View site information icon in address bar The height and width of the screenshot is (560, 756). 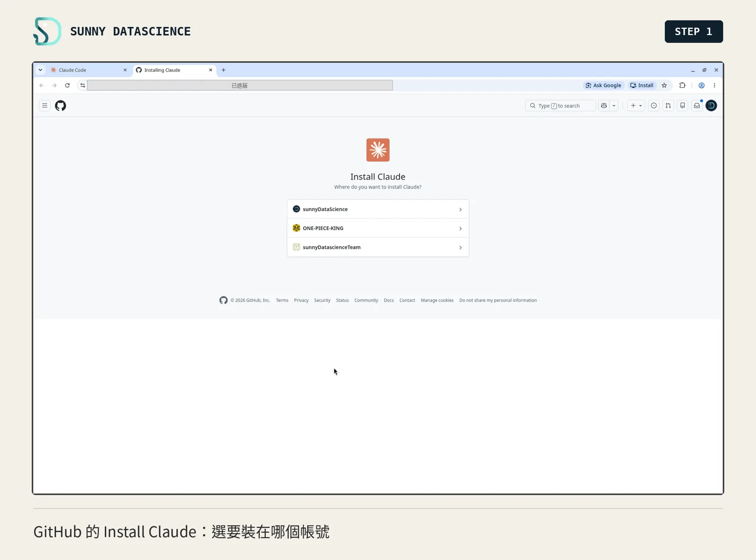[x=83, y=86]
